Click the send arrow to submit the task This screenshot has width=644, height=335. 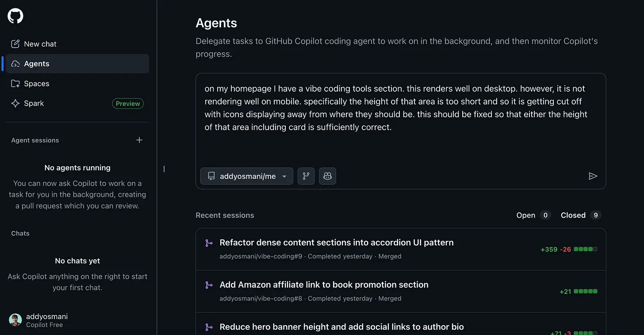[x=593, y=176]
